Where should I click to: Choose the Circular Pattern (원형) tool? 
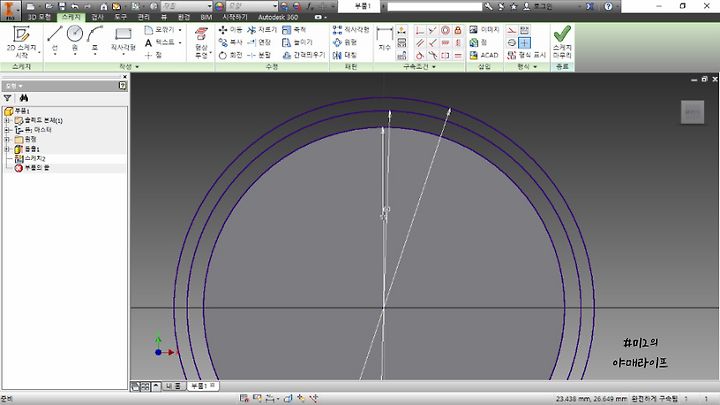pos(345,42)
